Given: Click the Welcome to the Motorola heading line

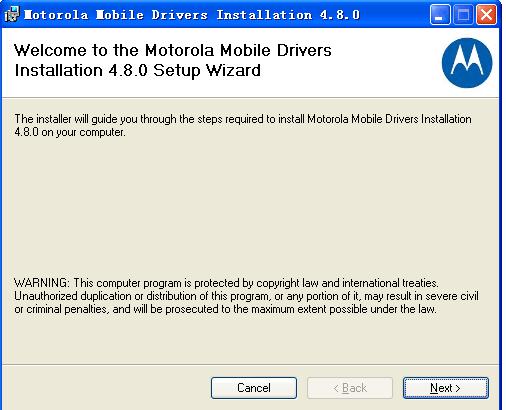Looking at the screenshot, I should pos(173,50).
